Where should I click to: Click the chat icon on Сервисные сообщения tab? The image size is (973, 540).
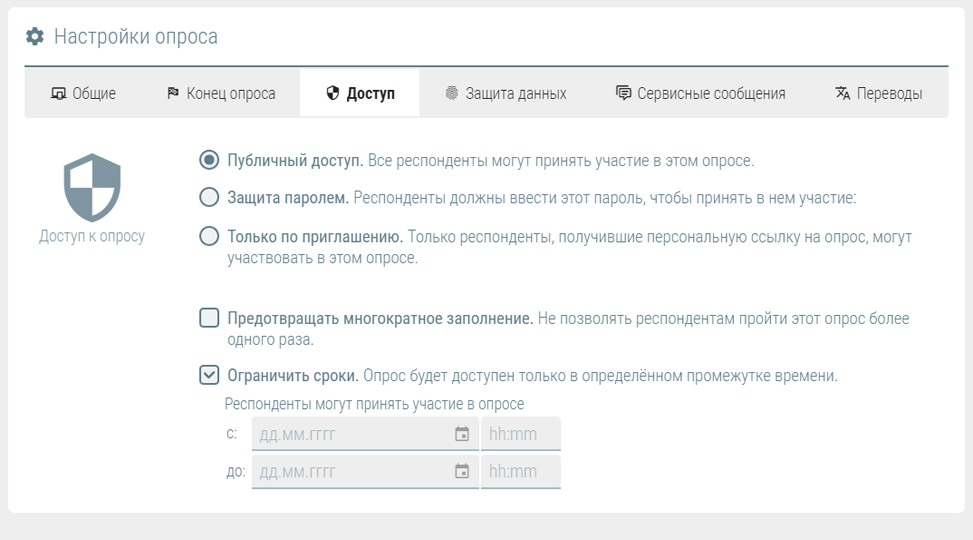click(623, 94)
